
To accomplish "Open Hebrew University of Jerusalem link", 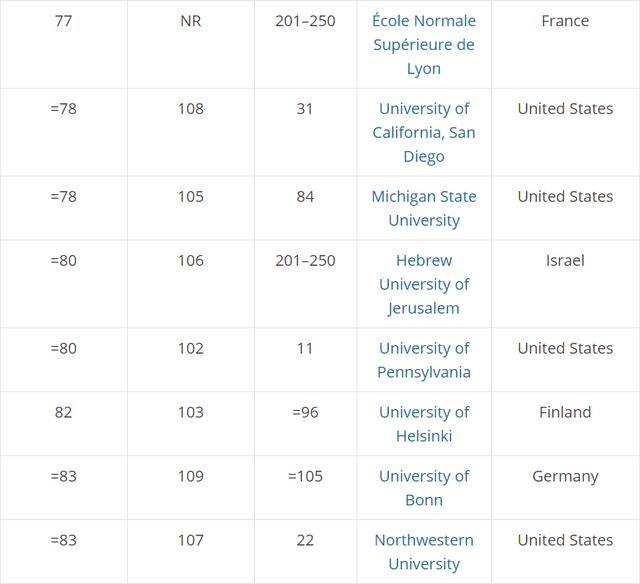I will [424, 284].
